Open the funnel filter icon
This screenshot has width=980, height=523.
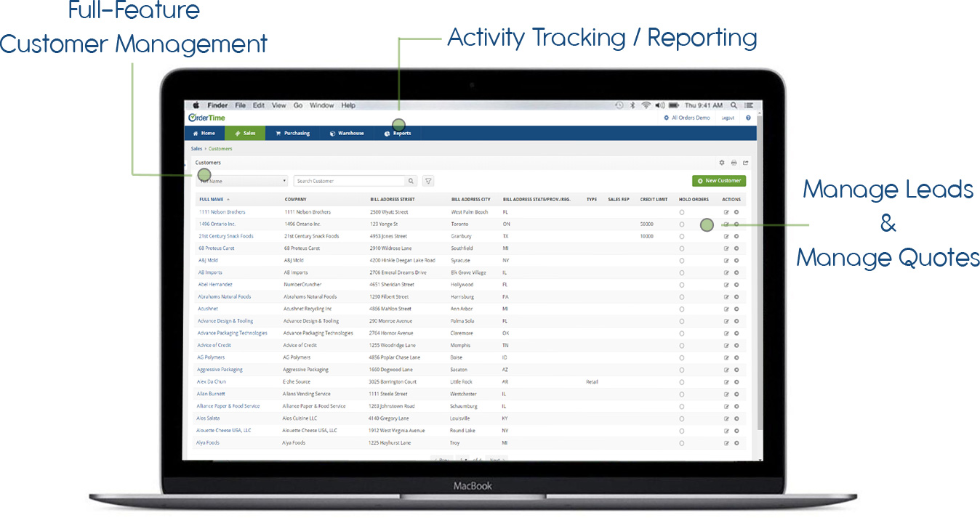pyautogui.click(x=428, y=181)
